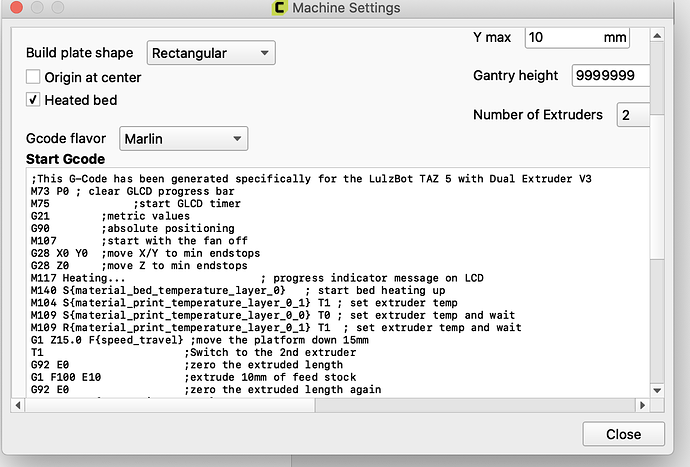This screenshot has height=467, width=690.
Task: Click the Y max input field
Action: point(577,37)
